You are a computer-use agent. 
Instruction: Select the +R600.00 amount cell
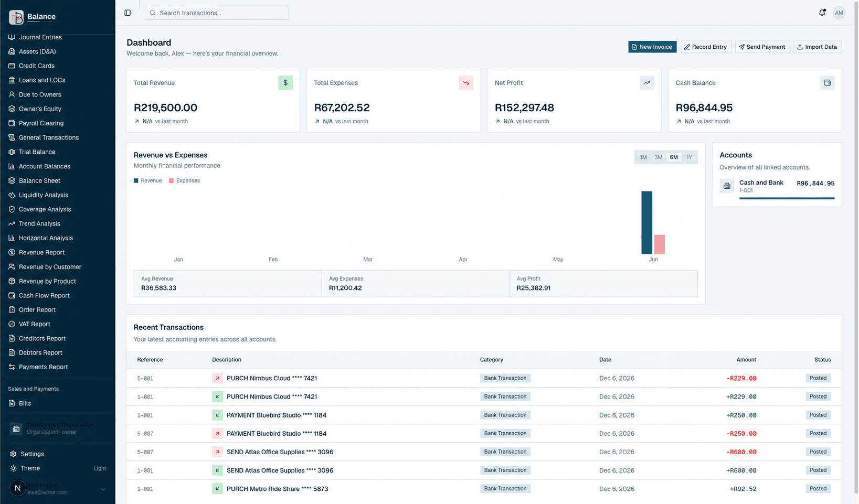(x=741, y=470)
